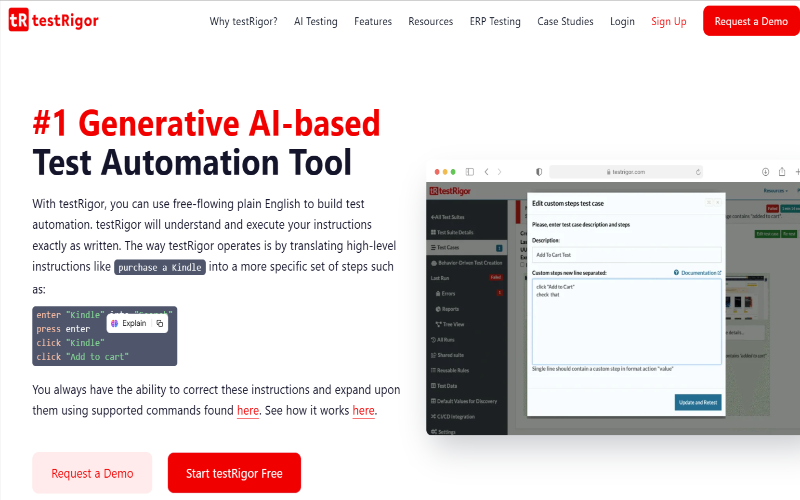Select Errors in demo sidebar
Image resolution: width=800 pixels, height=500 pixels.
[445, 293]
